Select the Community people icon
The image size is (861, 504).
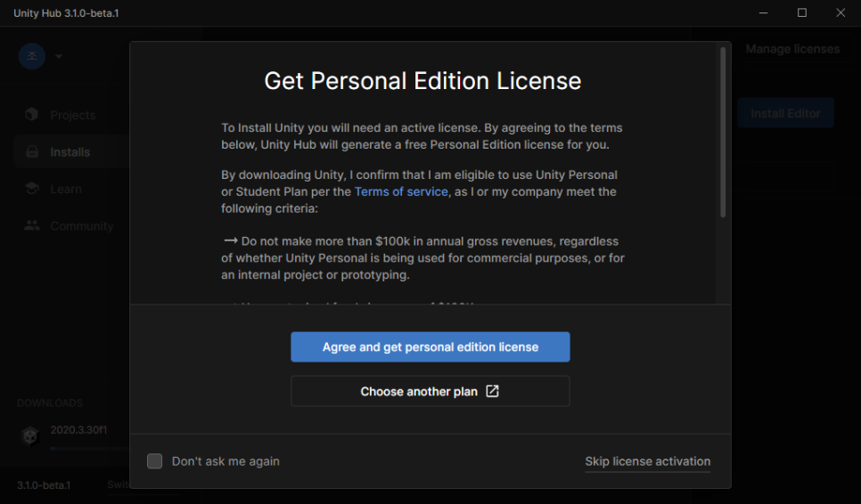pyautogui.click(x=32, y=225)
